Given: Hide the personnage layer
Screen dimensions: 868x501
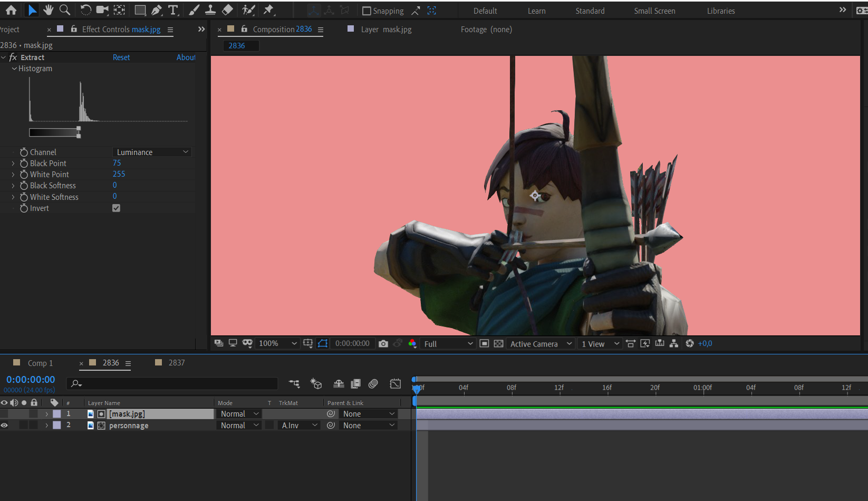Looking at the screenshot, I should (4, 426).
